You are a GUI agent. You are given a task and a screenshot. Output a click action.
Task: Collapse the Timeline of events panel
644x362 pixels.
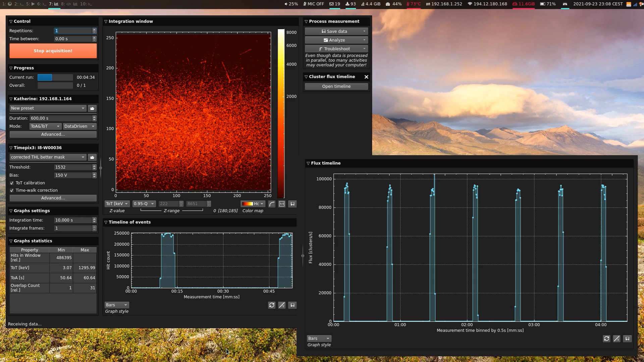tap(106, 222)
